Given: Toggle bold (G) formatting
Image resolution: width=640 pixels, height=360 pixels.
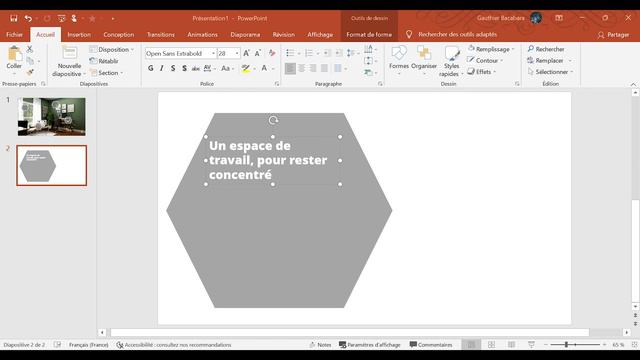Looking at the screenshot, I should (x=151, y=68).
